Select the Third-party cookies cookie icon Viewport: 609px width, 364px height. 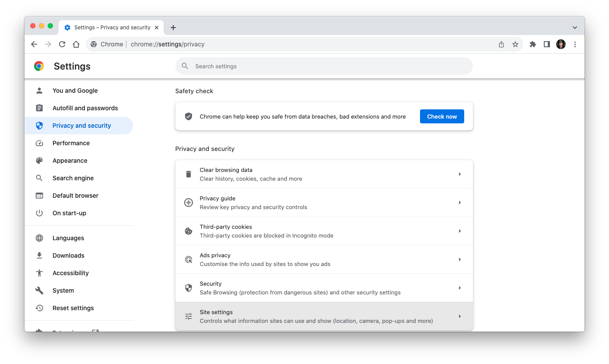click(x=188, y=231)
